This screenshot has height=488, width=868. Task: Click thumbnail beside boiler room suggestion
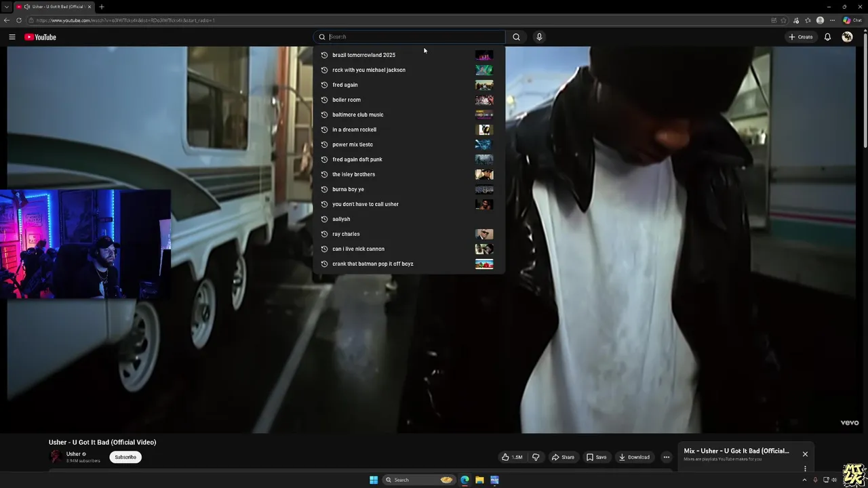[x=484, y=100]
